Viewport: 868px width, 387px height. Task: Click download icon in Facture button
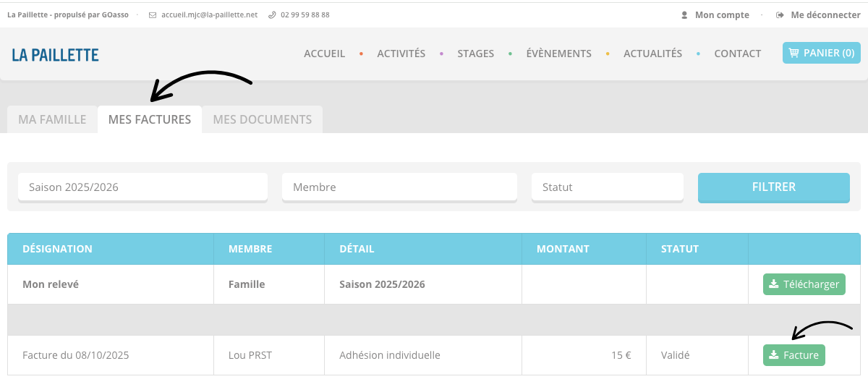pos(774,355)
